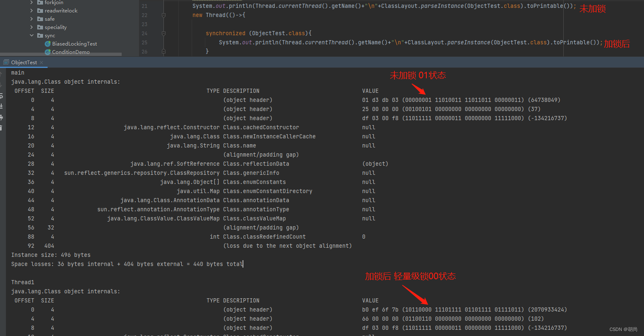Click 'Class.enumConstantDirectory' description
This screenshot has width=644, height=336.
tap(268, 191)
